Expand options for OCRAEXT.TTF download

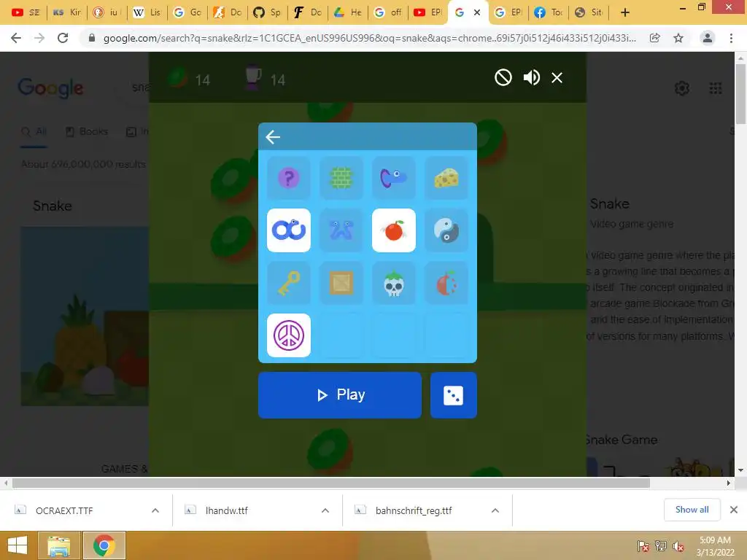[x=155, y=510]
